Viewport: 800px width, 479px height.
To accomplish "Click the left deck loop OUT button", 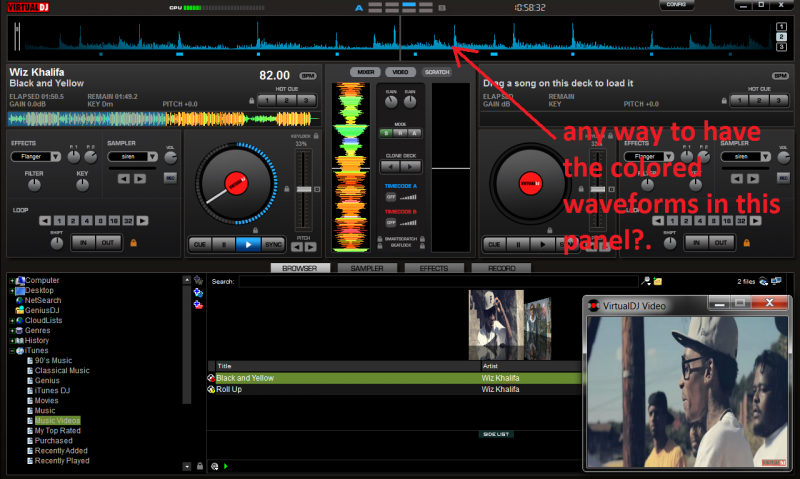I will coord(108,243).
